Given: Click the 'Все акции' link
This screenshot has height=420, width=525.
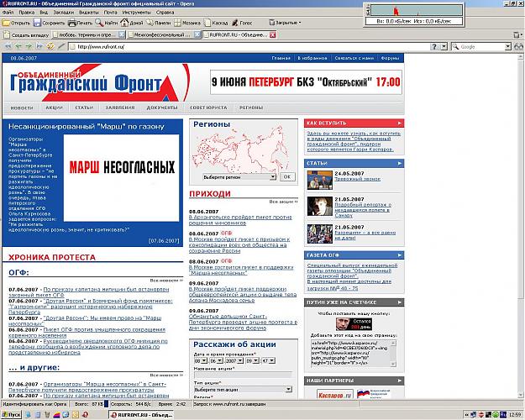Looking at the screenshot, I should 283,202.
